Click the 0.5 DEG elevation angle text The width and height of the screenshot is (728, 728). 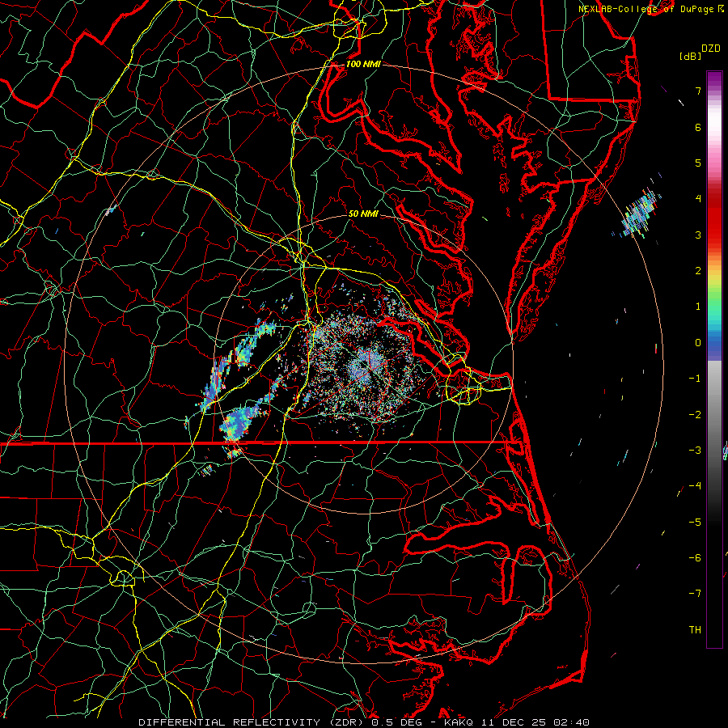pyautogui.click(x=399, y=722)
